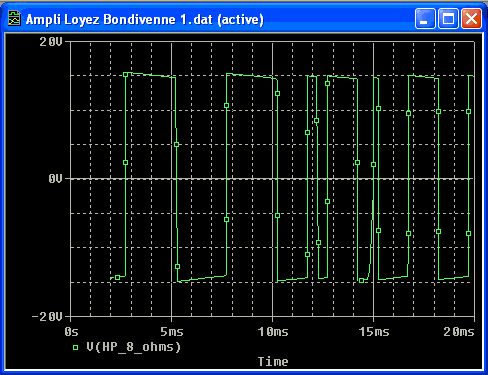Viewport: 488px width, 375px height.
Task: Click the 5ms label on the time axis
Action: [x=172, y=332]
